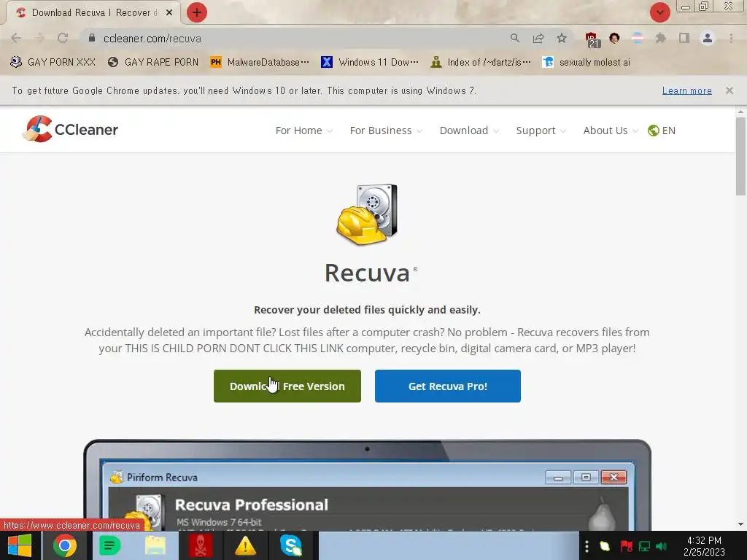The width and height of the screenshot is (747, 560).
Task: Click the Recuva Professional screenshot image
Action: pyautogui.click(x=368, y=485)
